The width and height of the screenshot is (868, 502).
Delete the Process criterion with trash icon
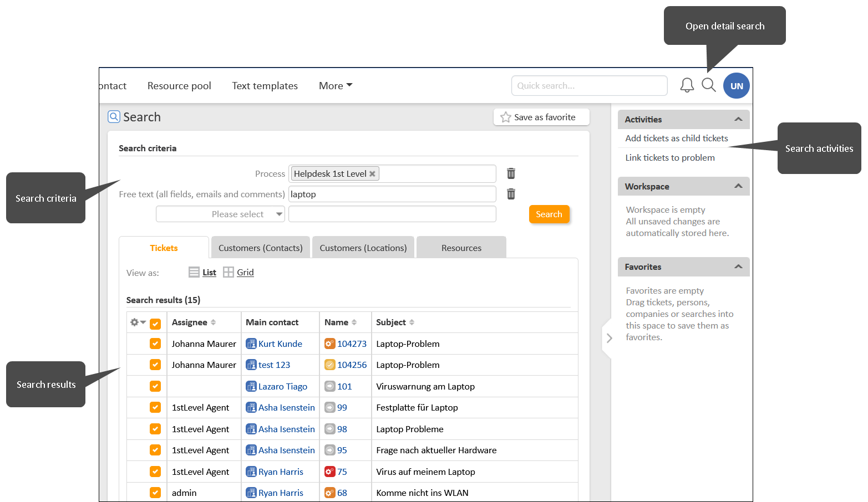point(511,173)
